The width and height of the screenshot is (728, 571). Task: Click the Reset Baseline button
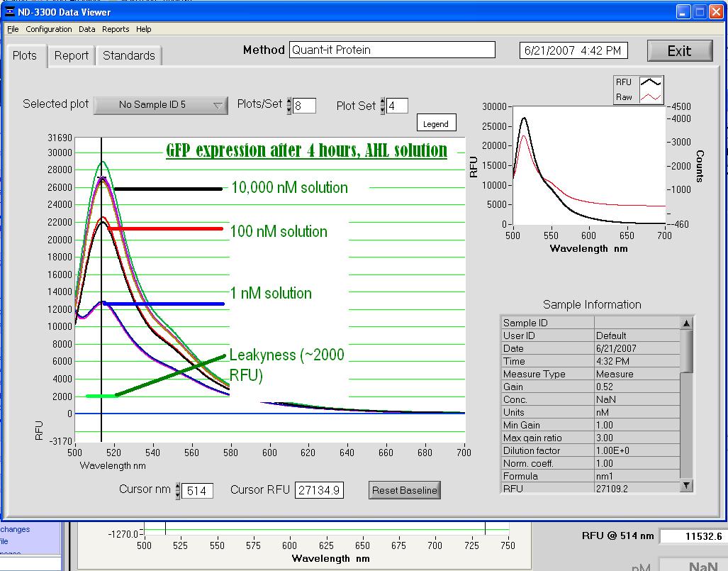pyautogui.click(x=405, y=490)
